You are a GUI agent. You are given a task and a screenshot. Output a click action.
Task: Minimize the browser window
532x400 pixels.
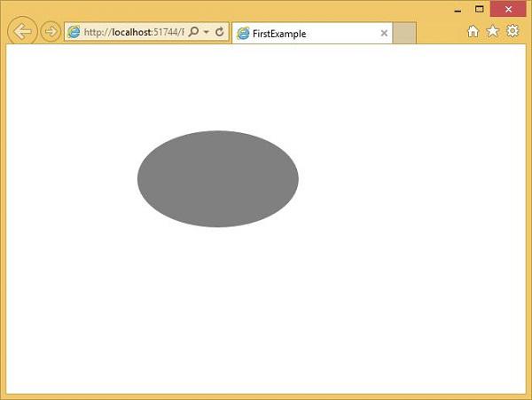458,10
